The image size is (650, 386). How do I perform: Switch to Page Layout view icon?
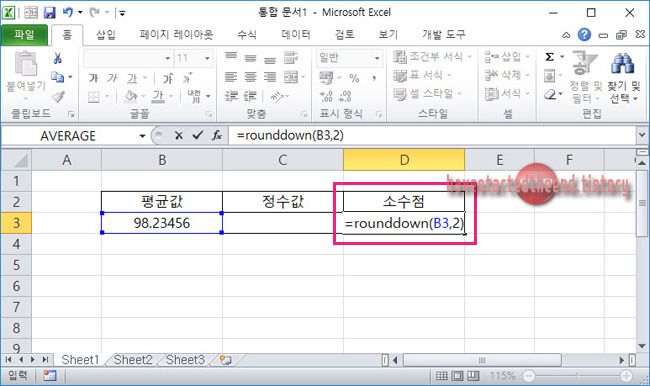click(457, 376)
